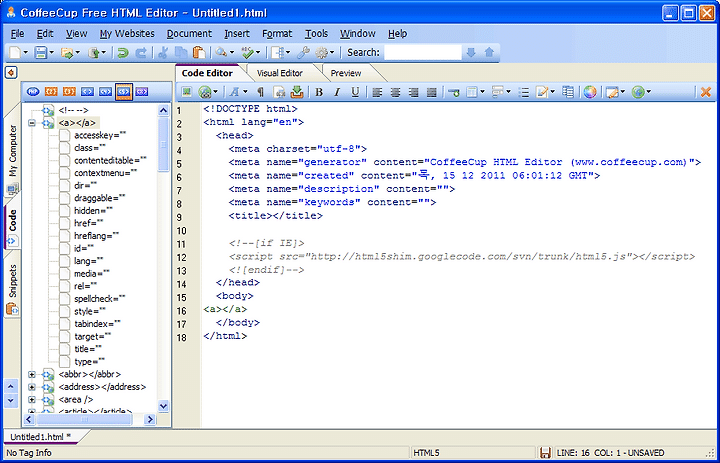Toggle Bold formatting
The height and width of the screenshot is (463, 720).
click(319, 92)
